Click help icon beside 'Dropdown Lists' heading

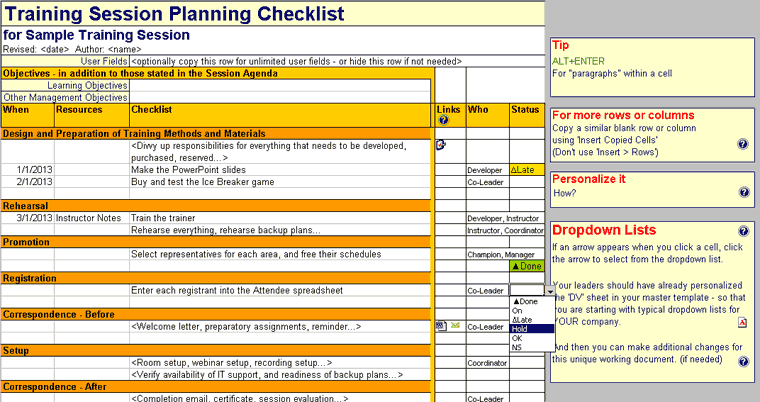[x=743, y=231]
